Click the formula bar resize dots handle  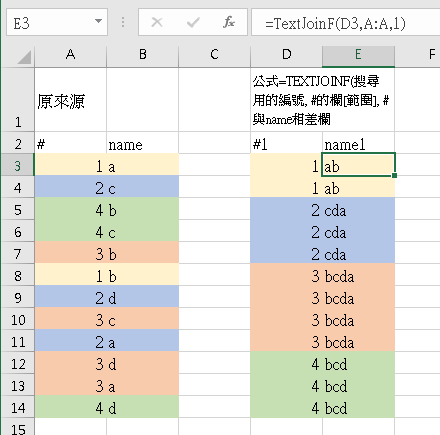pyautogui.click(x=123, y=22)
